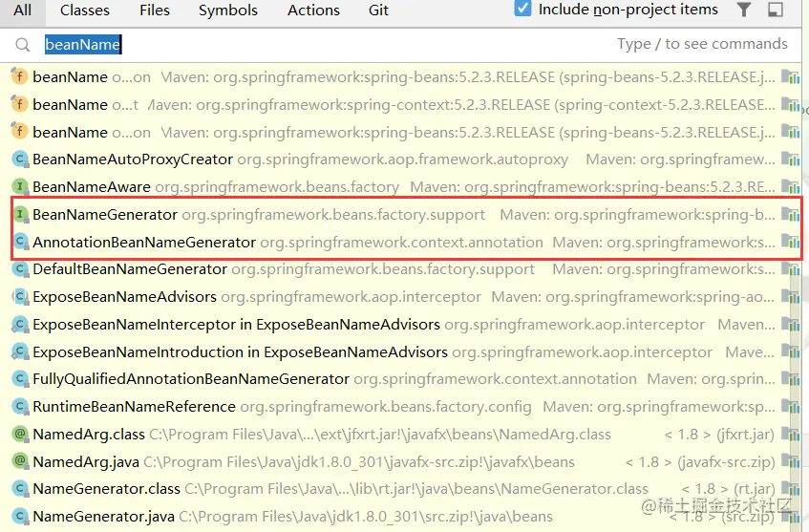Screen dimensions: 809x532
Task: Click the library icon on the BeanNameAware row
Action: coord(791,186)
